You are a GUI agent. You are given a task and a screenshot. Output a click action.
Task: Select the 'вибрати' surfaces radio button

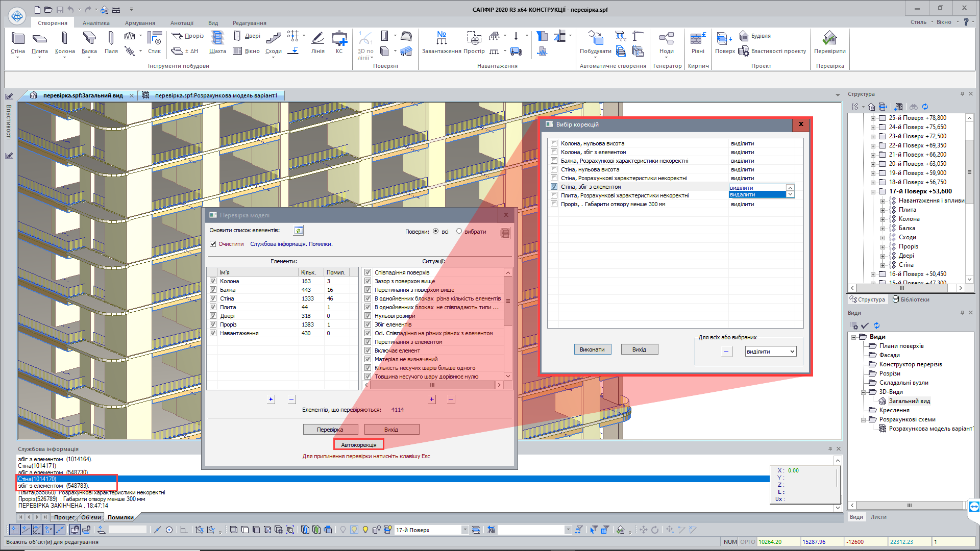point(459,231)
